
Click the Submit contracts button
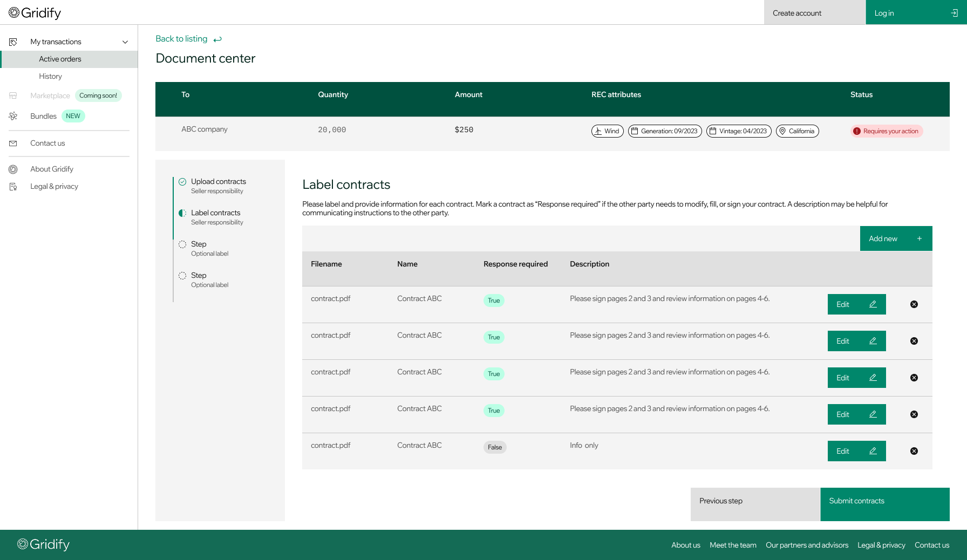(x=885, y=504)
